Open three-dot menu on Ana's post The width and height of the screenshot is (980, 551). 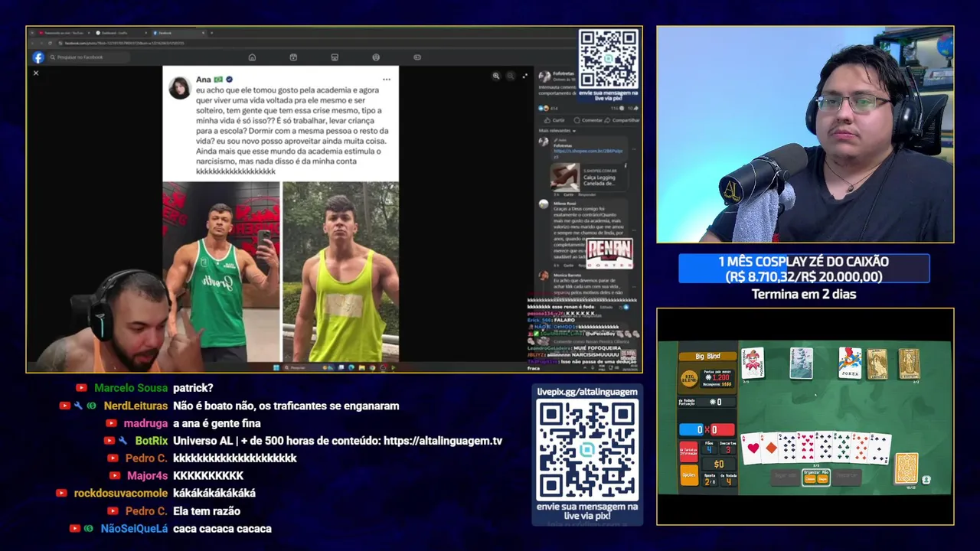[387, 80]
